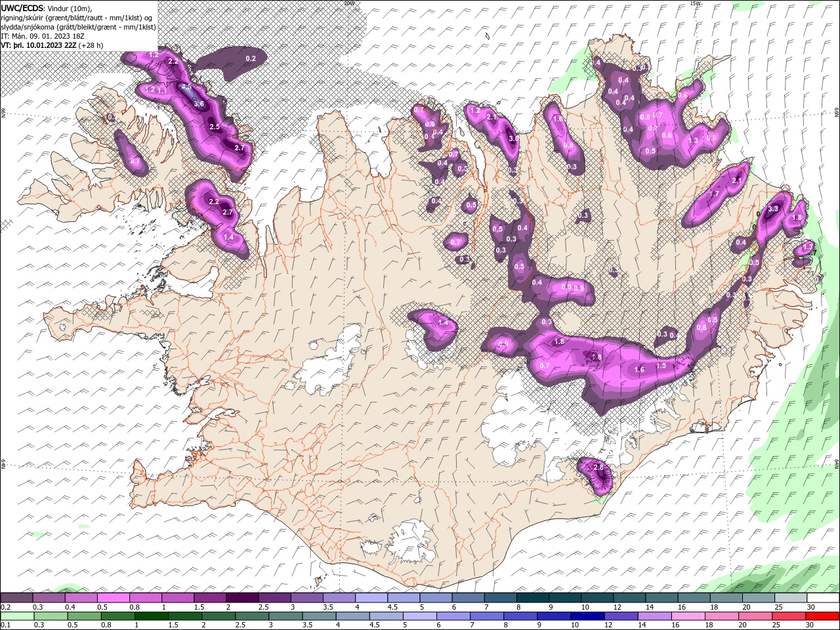Click the 3.0 value on the northern peninsula
The image size is (840, 630).
(513, 138)
